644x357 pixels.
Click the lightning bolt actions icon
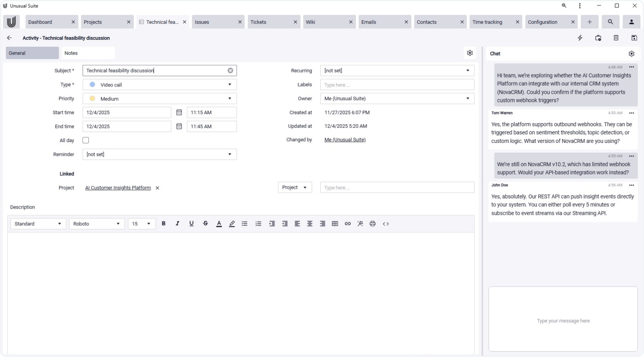point(580,38)
